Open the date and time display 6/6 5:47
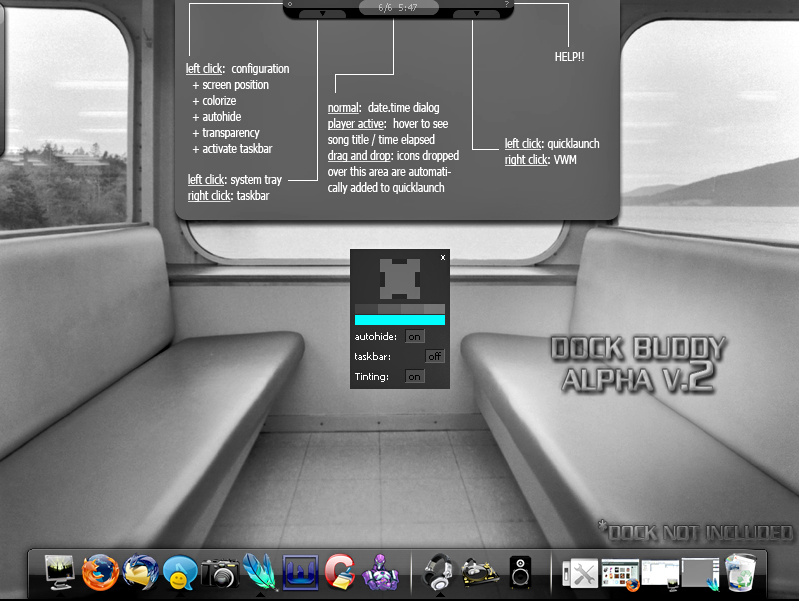 (398, 8)
